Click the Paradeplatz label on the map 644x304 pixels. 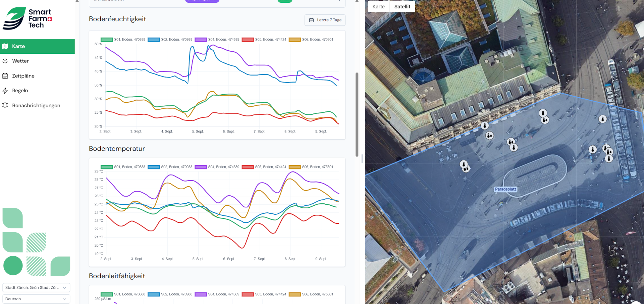point(505,189)
